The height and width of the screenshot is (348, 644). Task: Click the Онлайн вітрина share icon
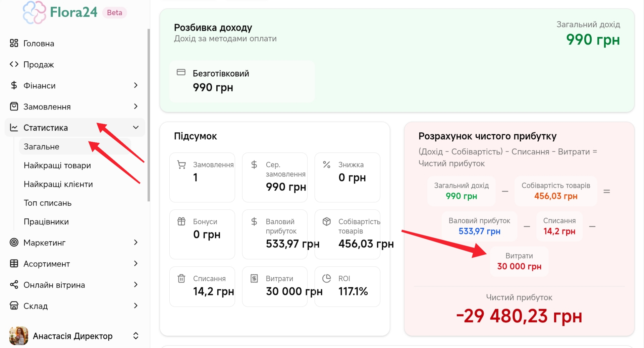14,285
